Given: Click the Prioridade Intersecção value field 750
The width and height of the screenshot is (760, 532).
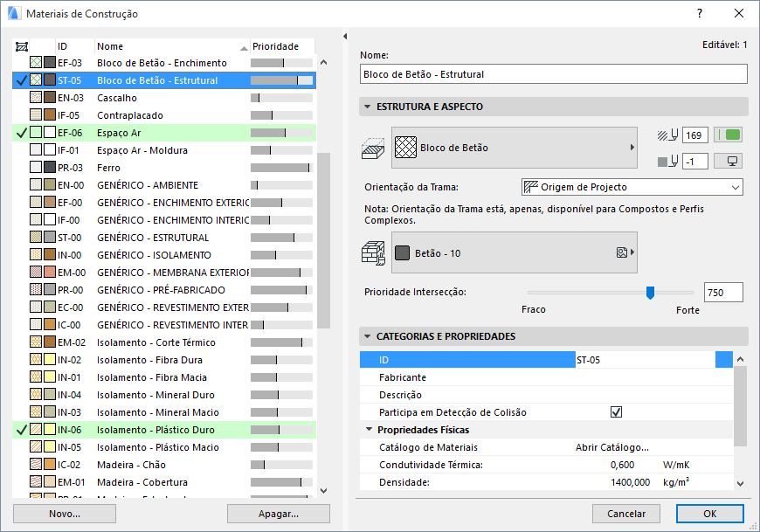Looking at the screenshot, I should pyautogui.click(x=723, y=292).
